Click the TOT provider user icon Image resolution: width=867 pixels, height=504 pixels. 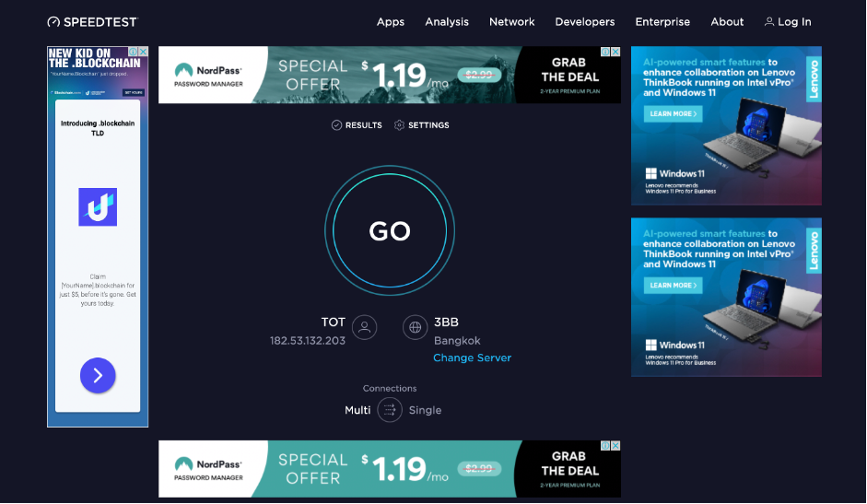pyautogui.click(x=364, y=327)
